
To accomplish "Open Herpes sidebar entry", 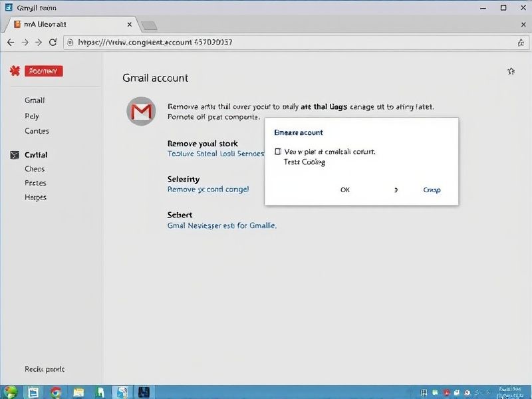I will coord(35,198).
